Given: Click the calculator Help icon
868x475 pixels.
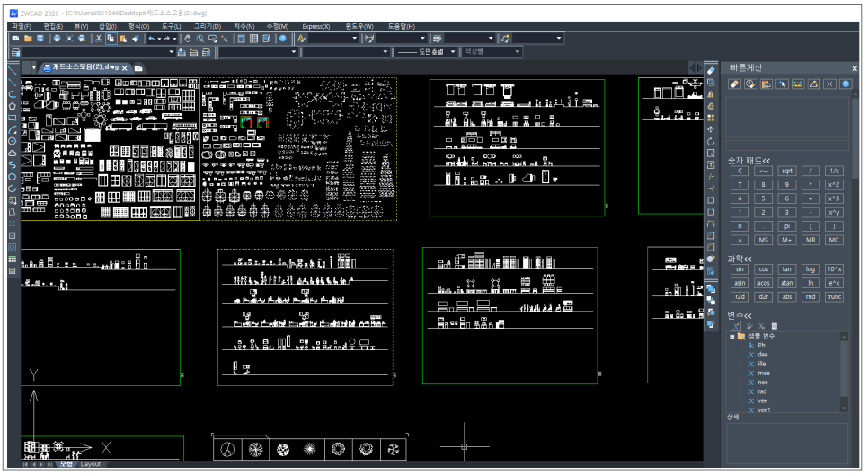Looking at the screenshot, I should pyautogui.click(x=846, y=84).
